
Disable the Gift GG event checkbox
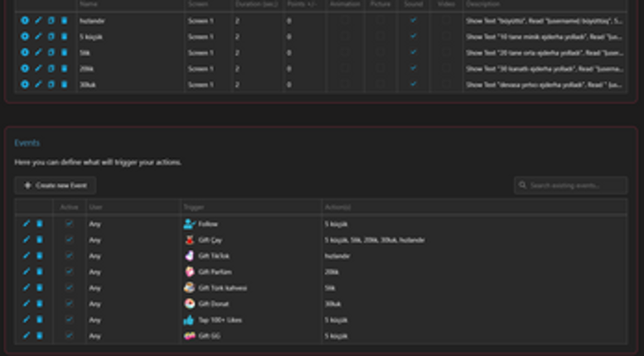coord(69,335)
